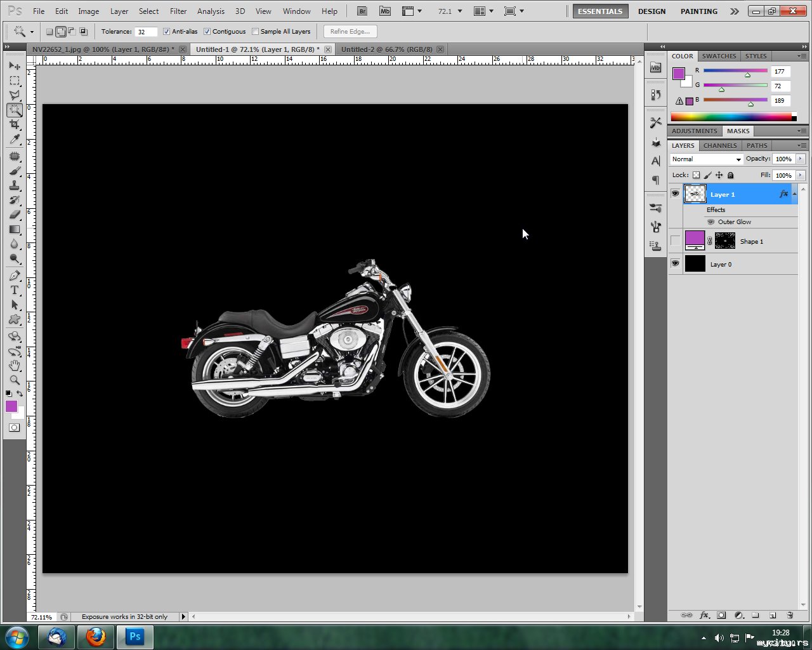Select the Crop tool
812x650 pixels.
pyautogui.click(x=15, y=124)
